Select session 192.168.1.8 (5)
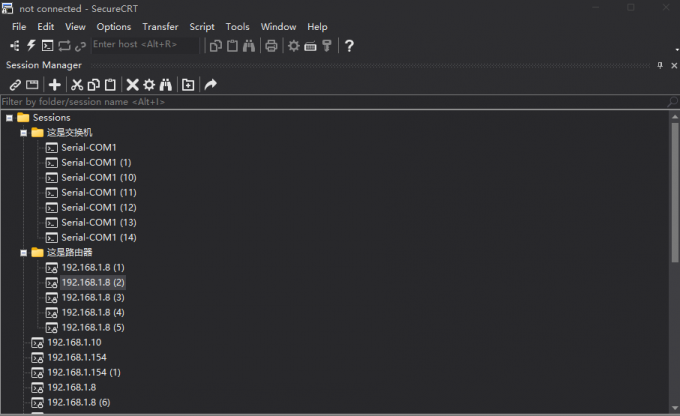Screen dimensions: 680x416 click(x=93, y=327)
